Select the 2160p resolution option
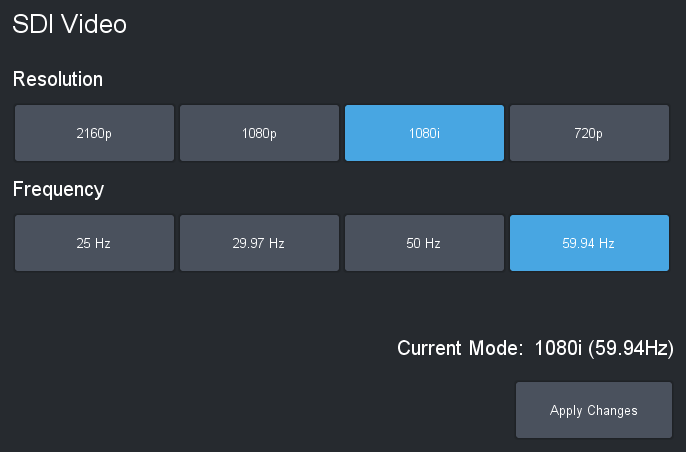This screenshot has width=686, height=452. pos(94,133)
